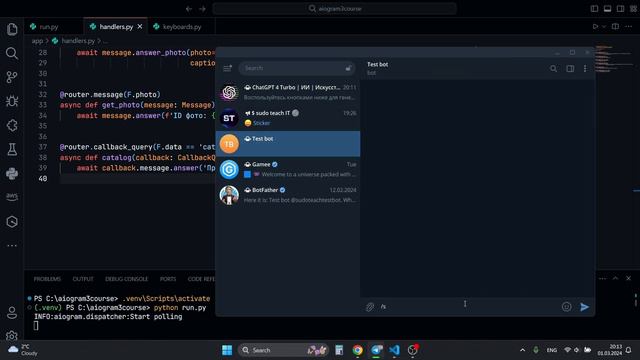Open Telegram from the taskbar

376,350
